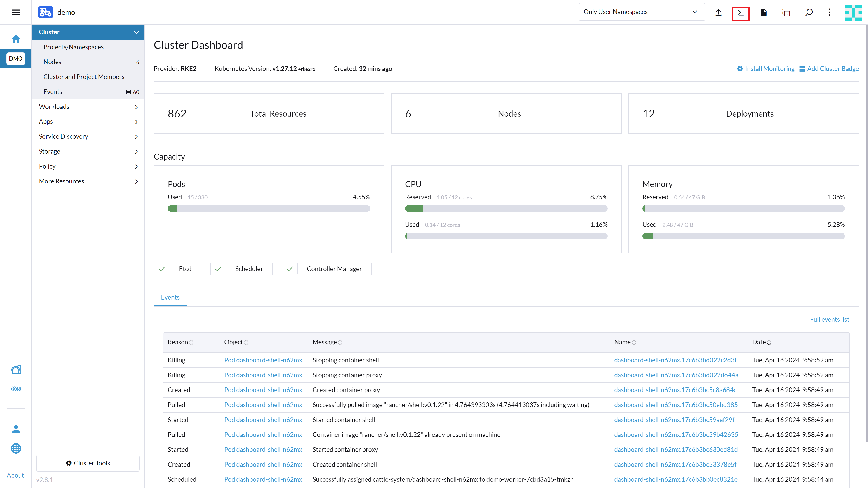868x488 pixels.
Task: Download KubeConfig file icon
Action: [x=763, y=13]
